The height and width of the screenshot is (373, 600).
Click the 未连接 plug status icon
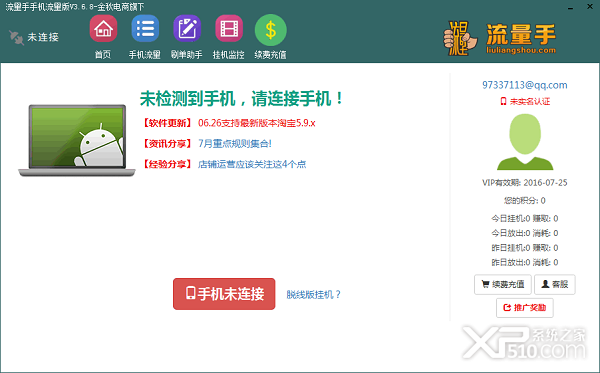point(16,37)
